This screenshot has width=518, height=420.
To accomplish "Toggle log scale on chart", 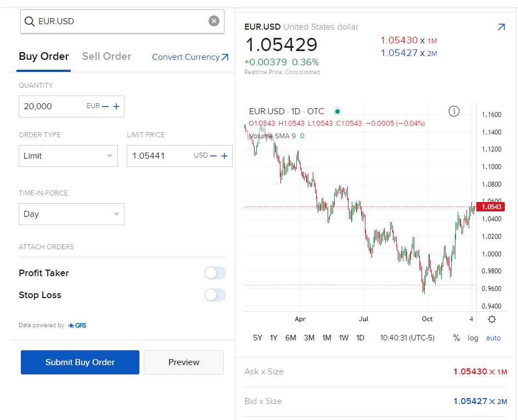I will pyautogui.click(x=473, y=338).
